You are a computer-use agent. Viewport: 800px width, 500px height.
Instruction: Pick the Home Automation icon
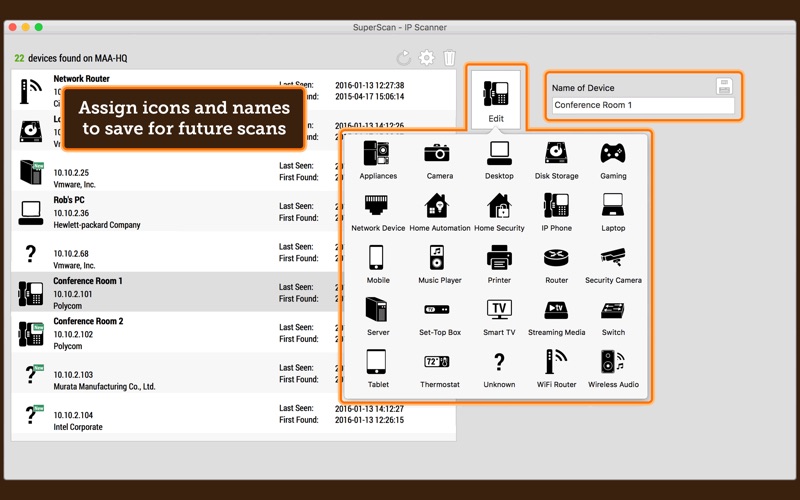[x=437, y=206]
